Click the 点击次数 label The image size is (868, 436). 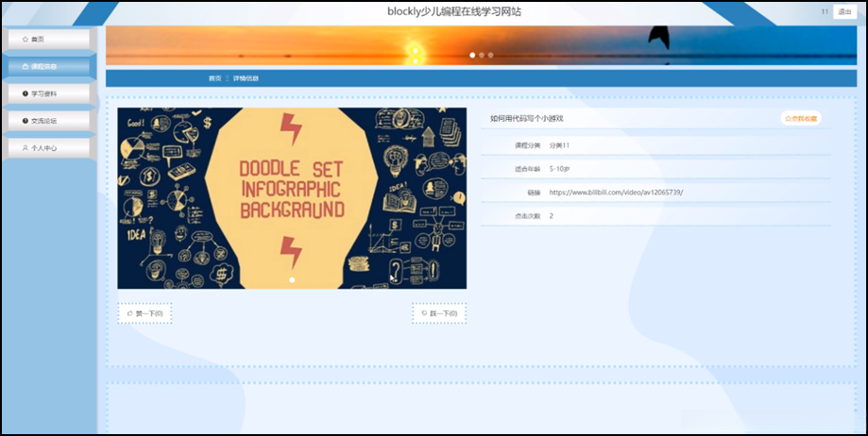[528, 216]
